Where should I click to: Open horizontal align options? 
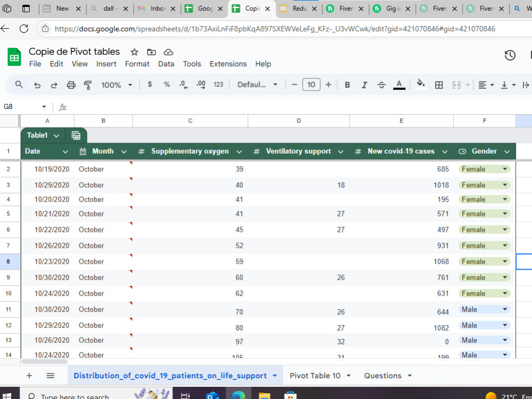pyautogui.click(x=486, y=85)
